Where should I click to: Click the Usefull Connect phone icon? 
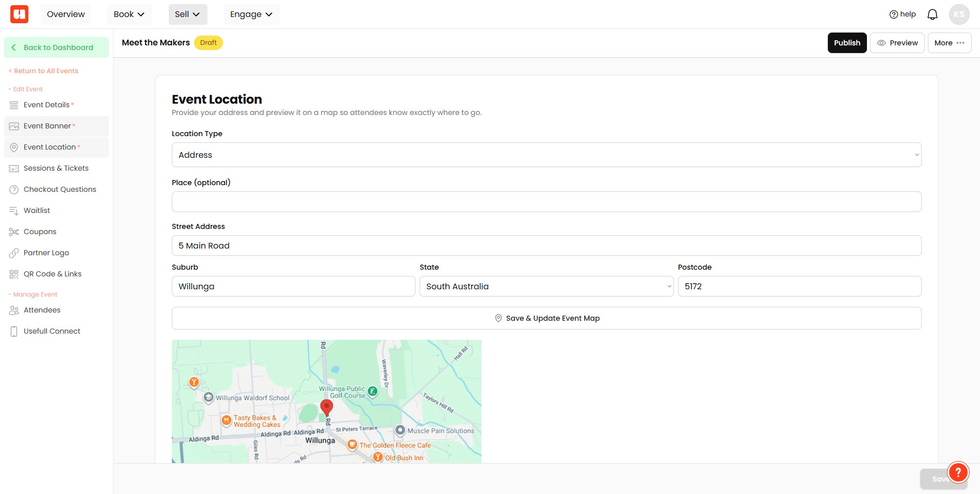coord(14,332)
